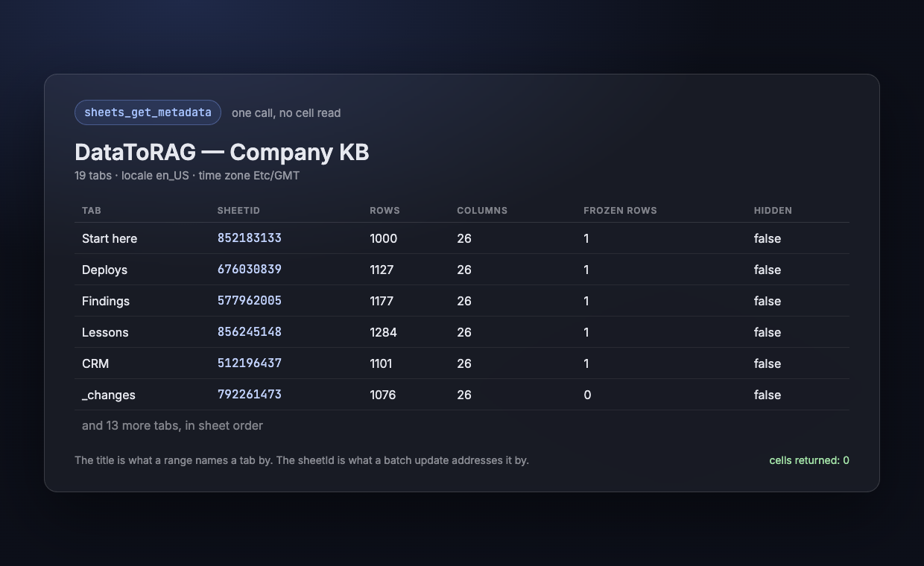
Task: Click the FROZEN ROWS column header
Action: coord(620,211)
